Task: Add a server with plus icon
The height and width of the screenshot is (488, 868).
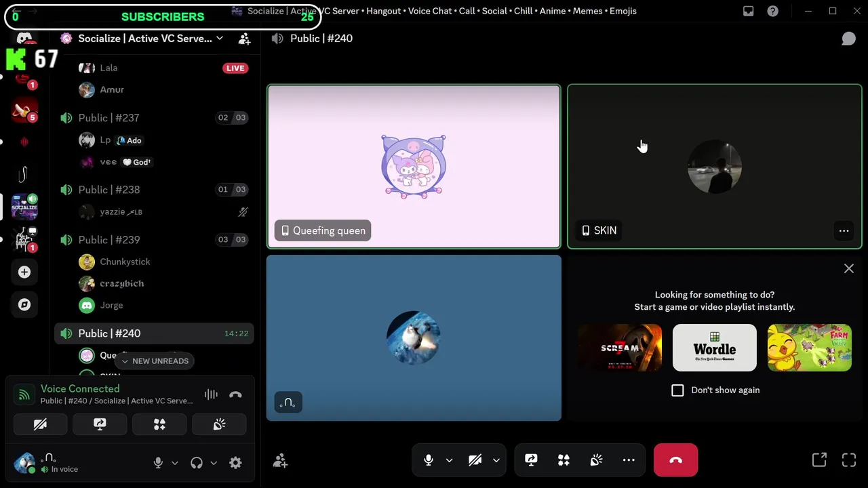Action: tap(24, 272)
